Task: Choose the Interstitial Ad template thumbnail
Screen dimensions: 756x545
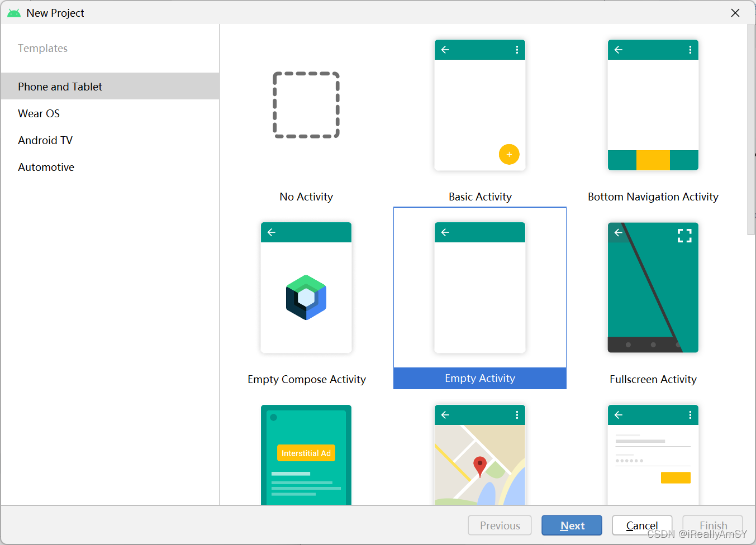Action: coord(306,455)
